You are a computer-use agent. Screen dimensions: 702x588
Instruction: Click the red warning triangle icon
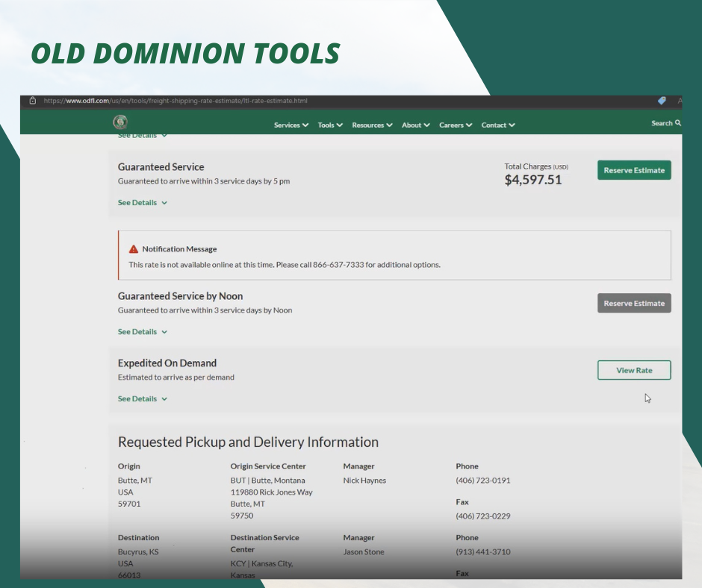(x=134, y=249)
